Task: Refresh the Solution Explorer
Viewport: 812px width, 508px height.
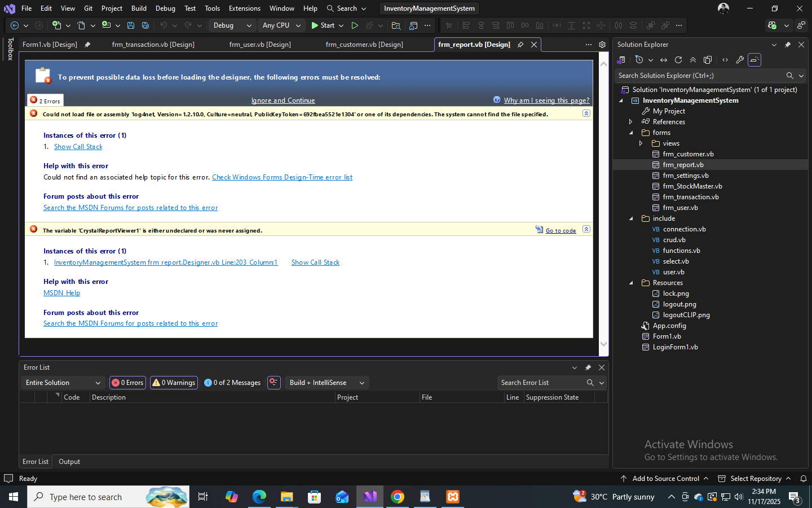Action: point(678,60)
